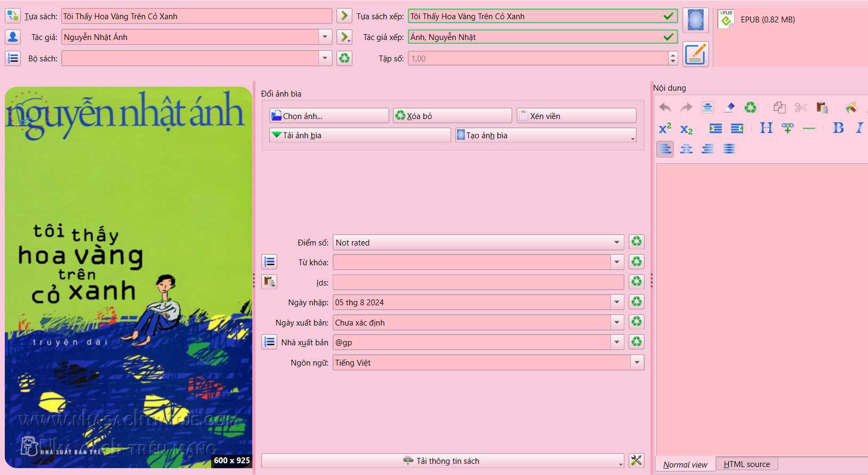Toggle align right

pos(708,149)
